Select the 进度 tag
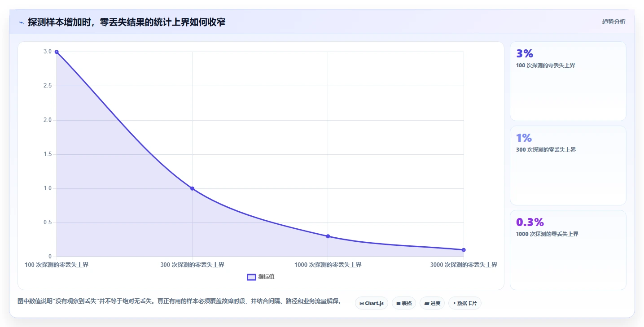Viewport: 644px width, 327px height. pyautogui.click(x=432, y=303)
